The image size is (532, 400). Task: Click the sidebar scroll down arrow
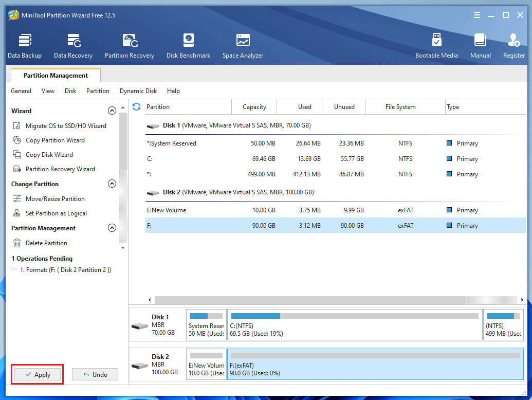click(123, 248)
